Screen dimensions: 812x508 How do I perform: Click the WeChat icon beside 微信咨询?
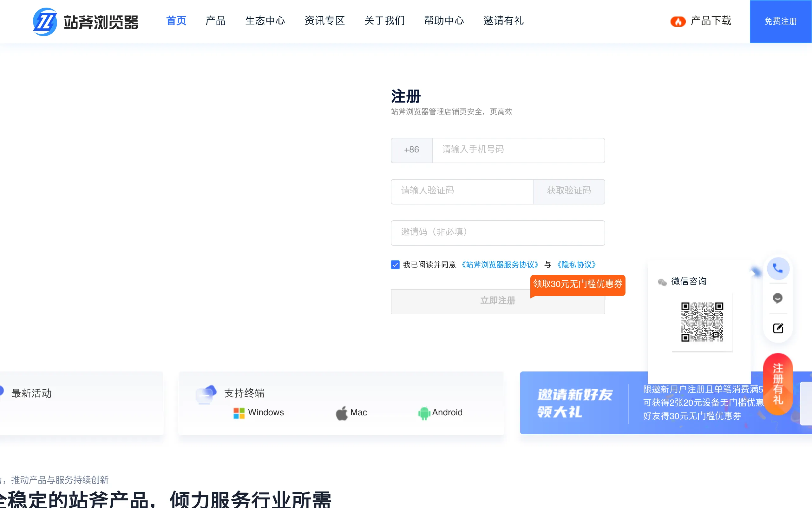(x=662, y=282)
